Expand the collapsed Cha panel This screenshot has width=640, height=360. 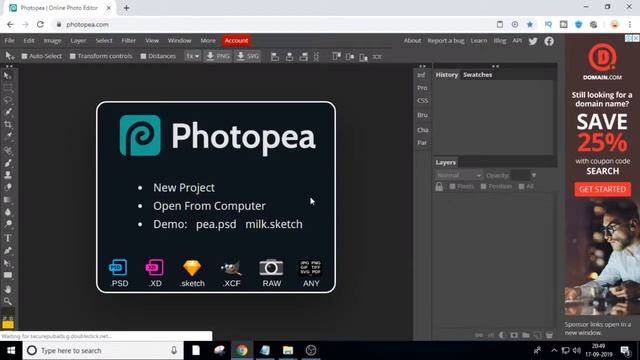pyautogui.click(x=422, y=130)
